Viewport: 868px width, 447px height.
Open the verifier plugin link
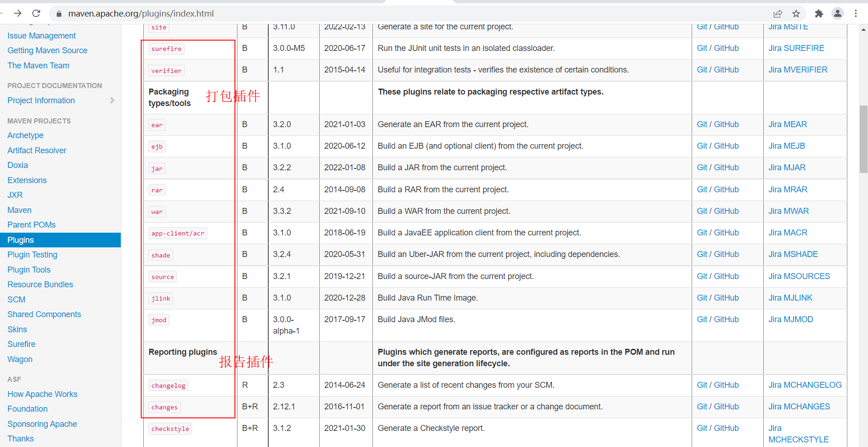166,71
